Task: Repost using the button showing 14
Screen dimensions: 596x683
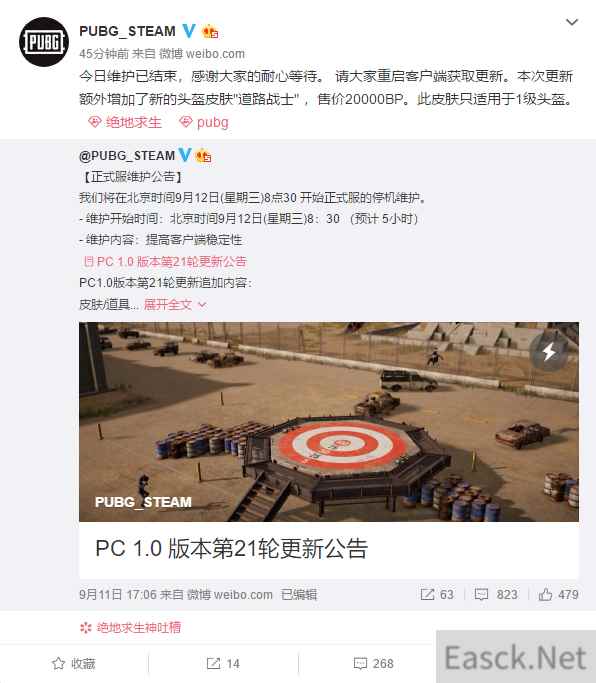Action: tap(223, 664)
